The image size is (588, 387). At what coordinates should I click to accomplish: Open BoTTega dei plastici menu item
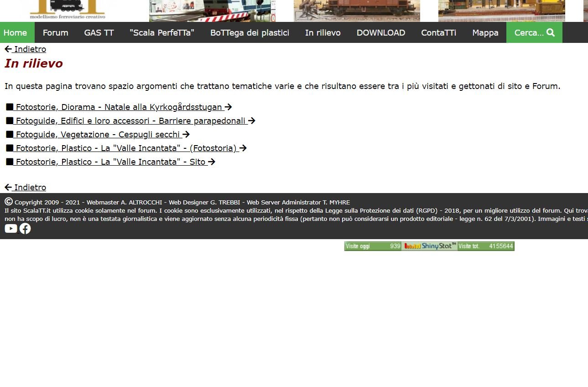(250, 33)
